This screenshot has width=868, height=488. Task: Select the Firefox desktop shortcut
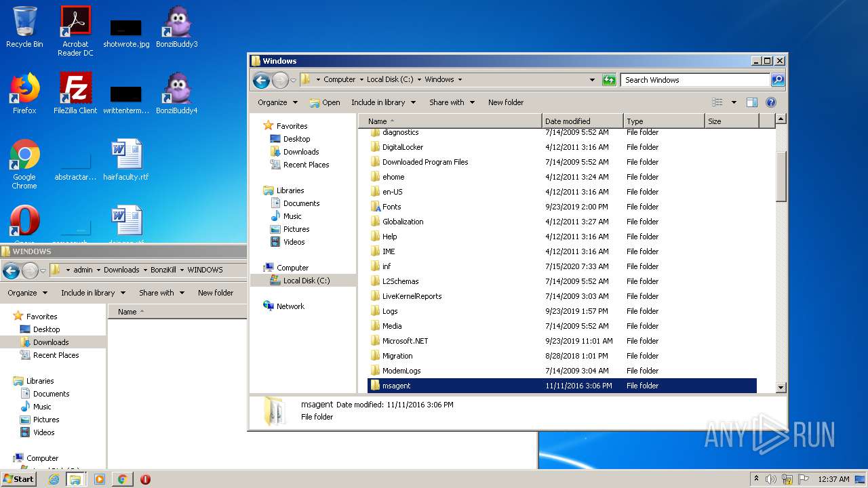24,94
